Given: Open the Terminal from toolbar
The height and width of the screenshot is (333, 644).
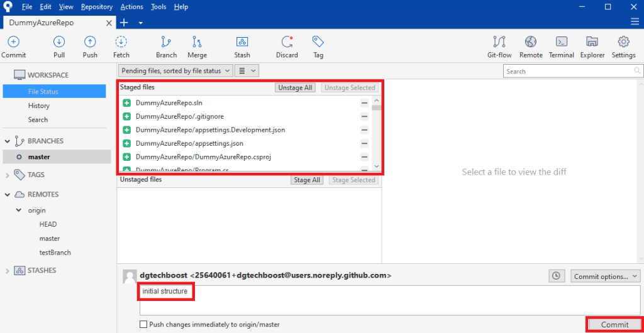Looking at the screenshot, I should (561, 42).
